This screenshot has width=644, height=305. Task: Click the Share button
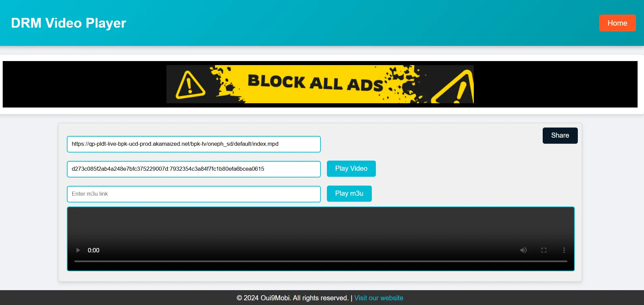(x=560, y=136)
